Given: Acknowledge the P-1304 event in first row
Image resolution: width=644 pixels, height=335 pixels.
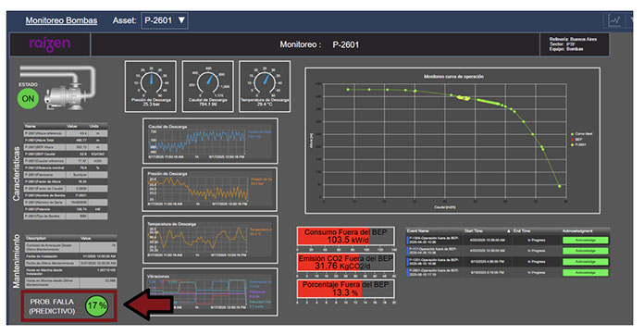Looking at the screenshot, I should (x=586, y=241).
